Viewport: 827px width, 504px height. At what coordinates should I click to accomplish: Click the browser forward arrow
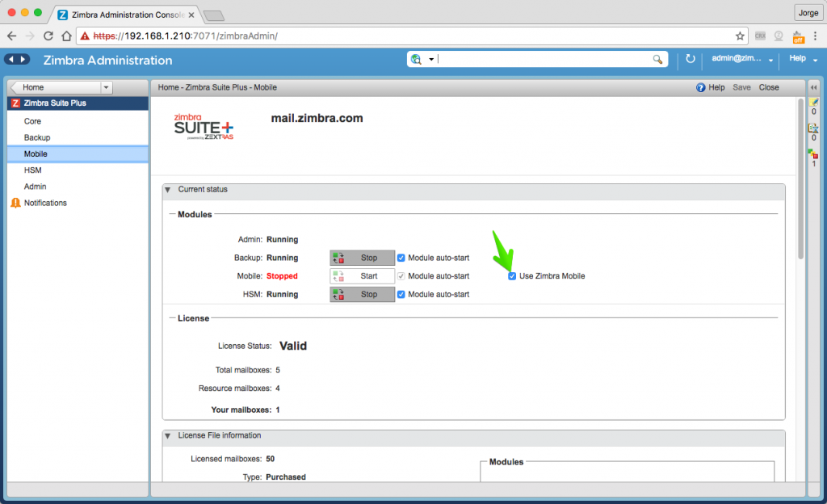[x=30, y=36]
